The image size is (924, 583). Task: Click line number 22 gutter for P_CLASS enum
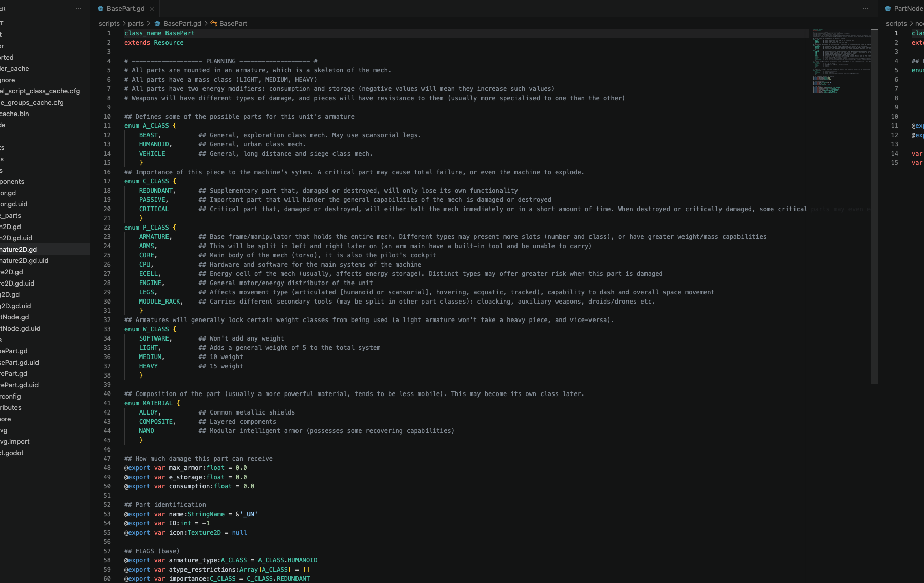click(107, 228)
